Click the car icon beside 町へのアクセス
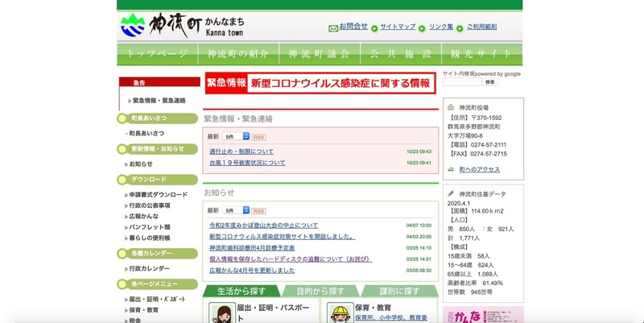 [452, 170]
